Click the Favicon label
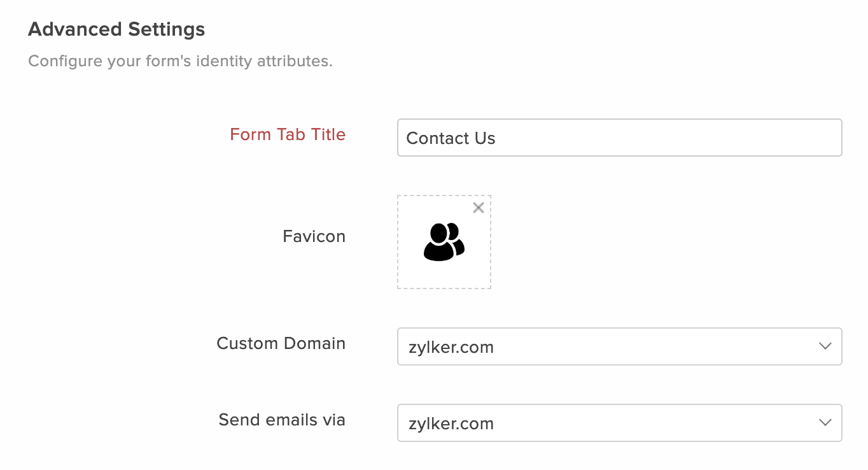 point(314,236)
